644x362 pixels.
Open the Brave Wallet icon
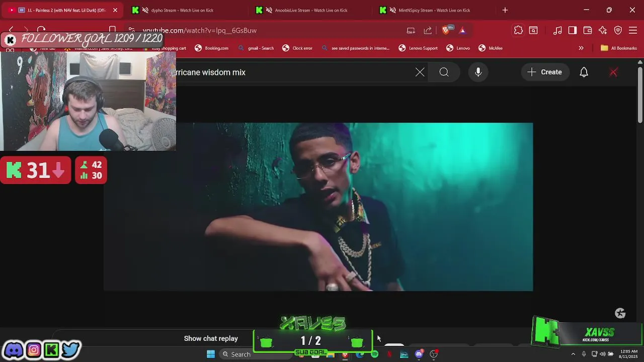588,30
